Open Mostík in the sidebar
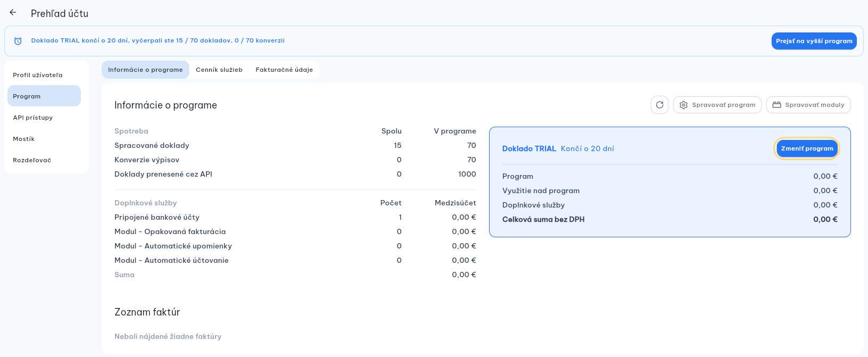Screen dimensions: 868x357 (x=44, y=139)
